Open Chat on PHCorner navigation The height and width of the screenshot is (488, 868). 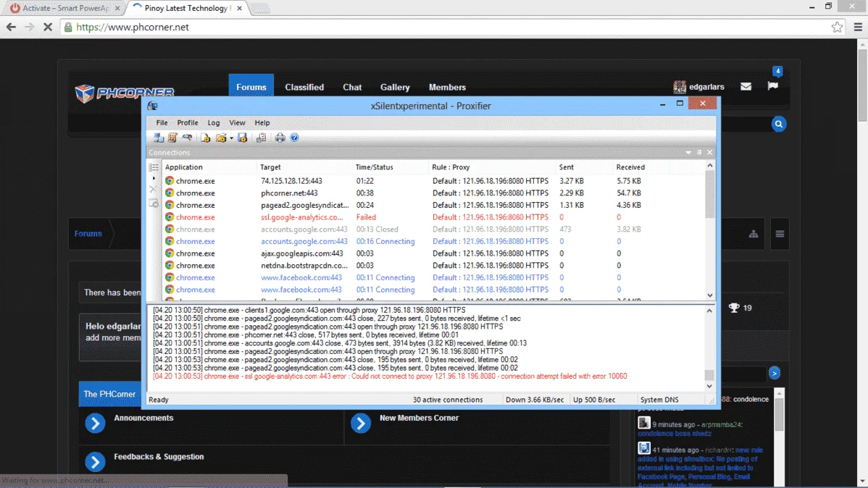pyautogui.click(x=352, y=87)
